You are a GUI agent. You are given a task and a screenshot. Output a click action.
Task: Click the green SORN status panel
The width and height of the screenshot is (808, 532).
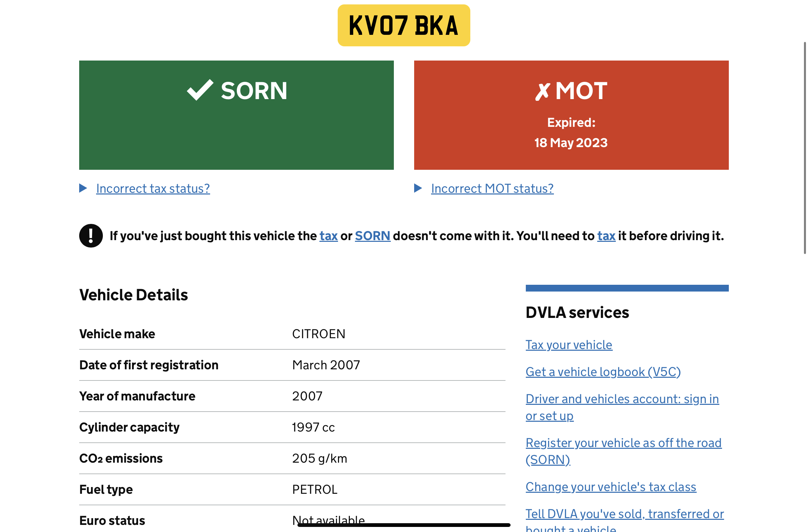(236, 115)
